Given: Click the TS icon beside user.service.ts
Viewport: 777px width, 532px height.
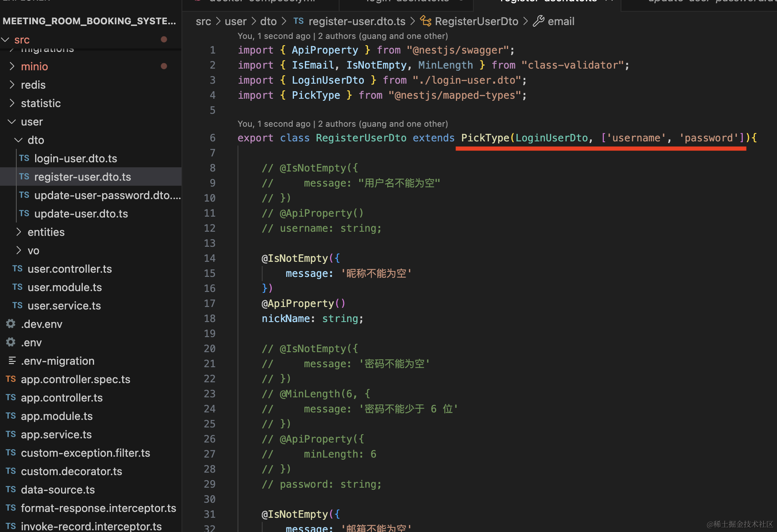Looking at the screenshot, I should tap(18, 305).
